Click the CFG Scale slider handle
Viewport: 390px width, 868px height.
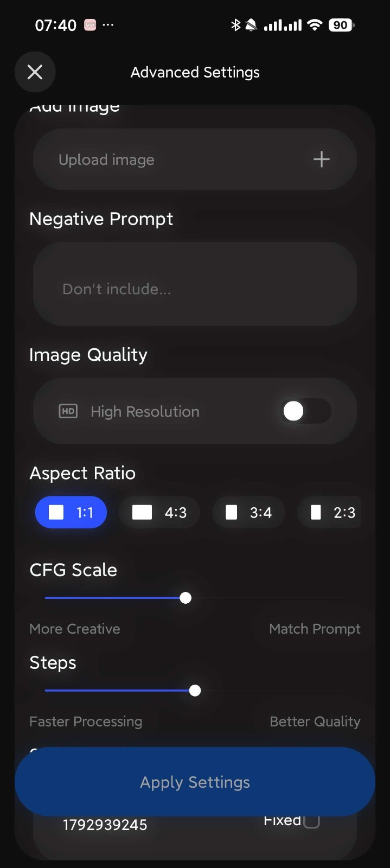[x=186, y=598]
